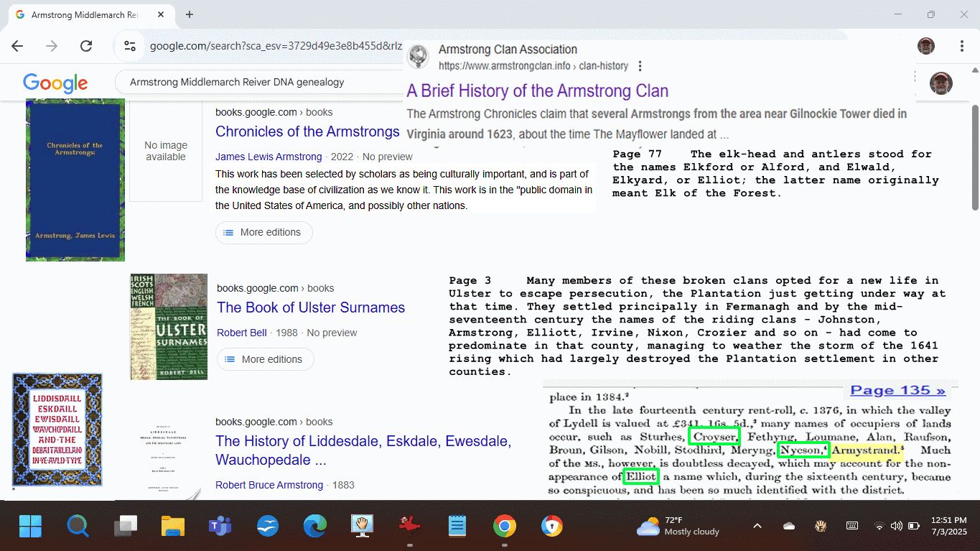Open Task View on the taskbar

[x=126, y=527]
